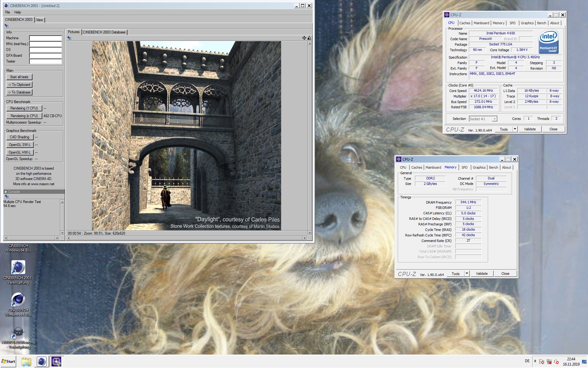
Task: Click the Tester input field
Action: pyautogui.click(x=45, y=62)
